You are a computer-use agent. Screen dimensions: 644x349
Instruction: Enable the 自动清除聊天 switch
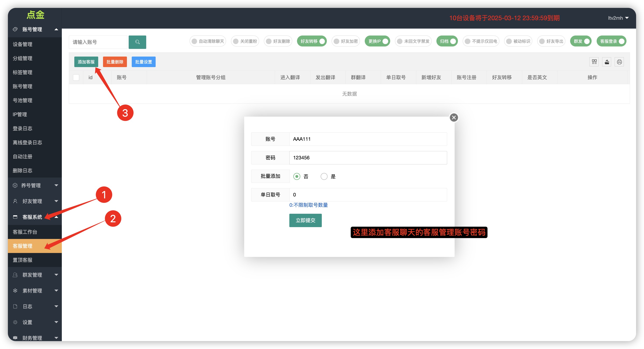[x=208, y=41]
